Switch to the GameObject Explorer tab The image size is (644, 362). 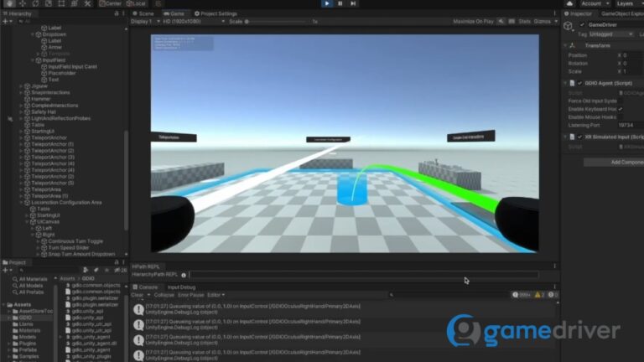[622, 13]
